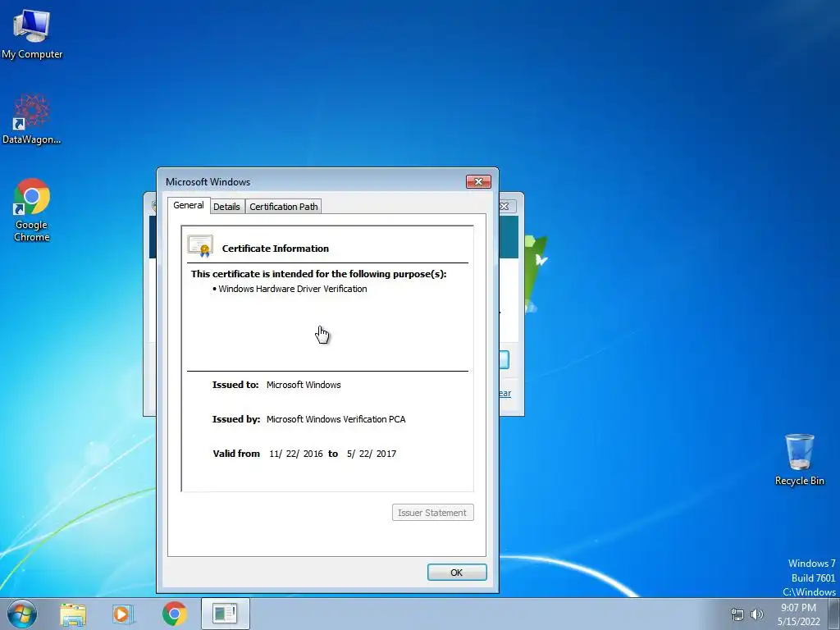The width and height of the screenshot is (840, 630).
Task: Click the network status tray icon
Action: [737, 614]
